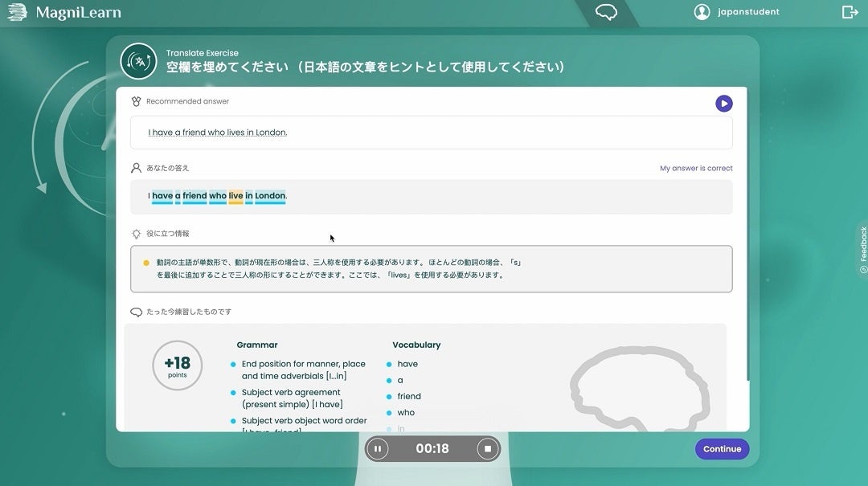The image size is (868, 486).
Task: Click the +18 points circle
Action: [x=177, y=366]
